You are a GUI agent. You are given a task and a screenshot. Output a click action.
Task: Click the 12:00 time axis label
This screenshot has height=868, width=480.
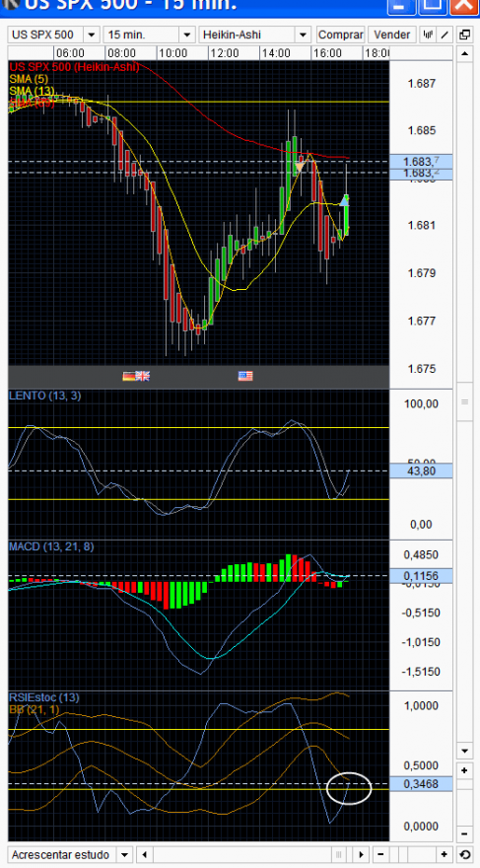(225, 53)
